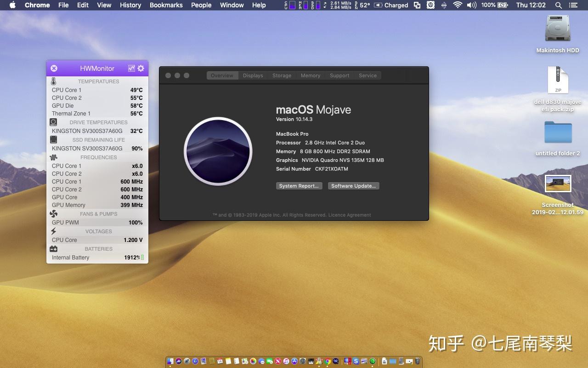Click the System Report button
588x368 pixels.
pos(299,186)
